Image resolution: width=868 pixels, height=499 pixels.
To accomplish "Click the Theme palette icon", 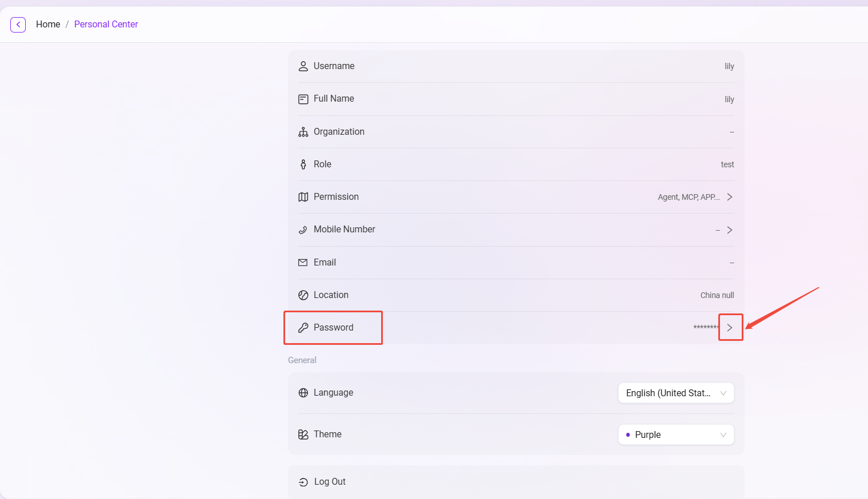I will [x=303, y=434].
